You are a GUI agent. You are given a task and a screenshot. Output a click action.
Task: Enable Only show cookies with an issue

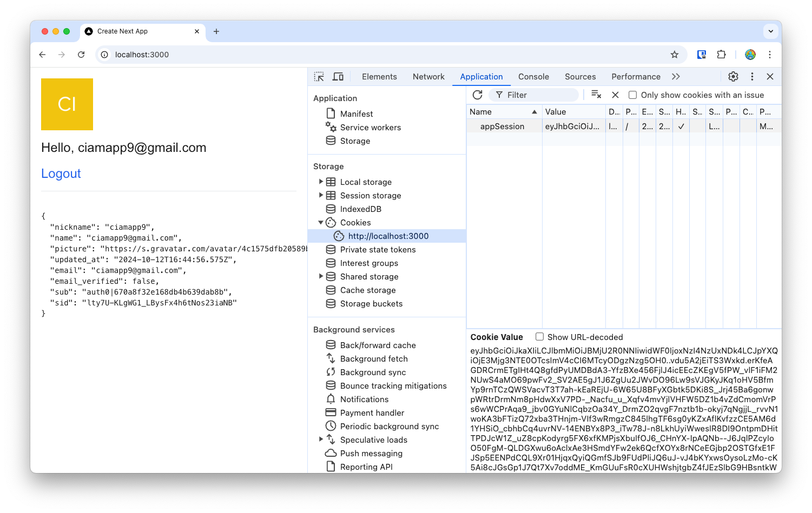tap(632, 95)
